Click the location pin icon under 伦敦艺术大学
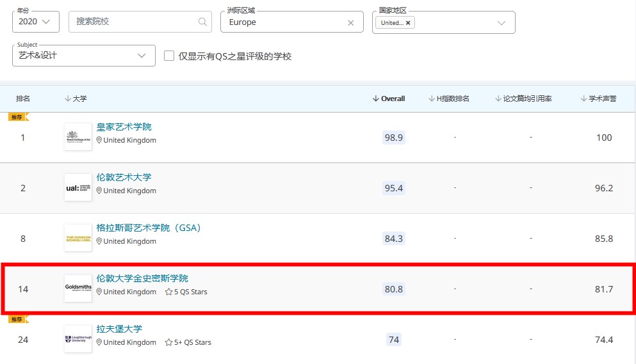The image size is (636, 364). pos(99,191)
